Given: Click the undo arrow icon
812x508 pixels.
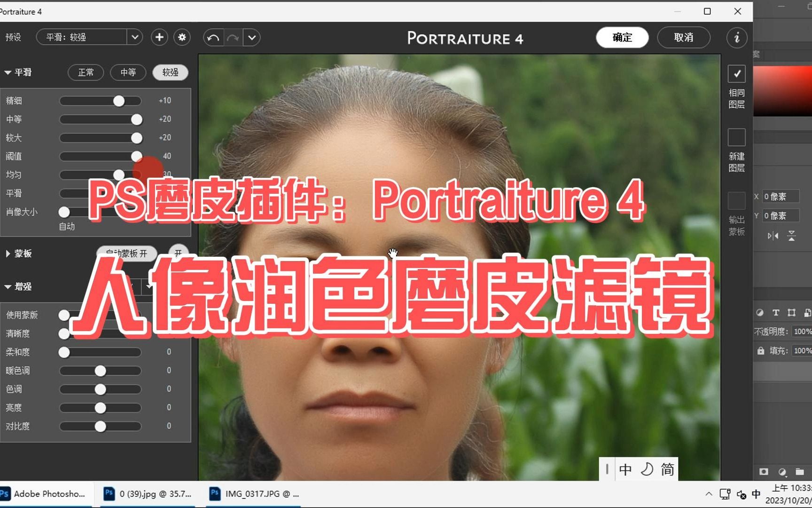Looking at the screenshot, I should coord(213,38).
